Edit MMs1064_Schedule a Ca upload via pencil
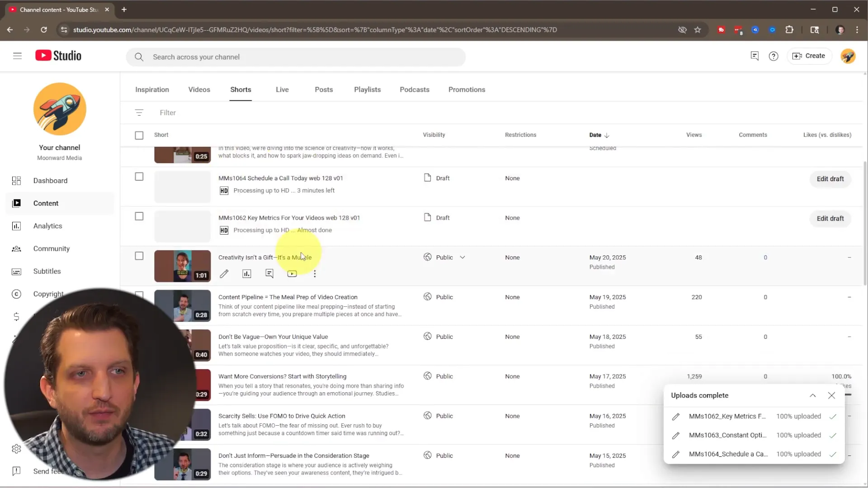The height and width of the screenshot is (488, 868). 676,455
